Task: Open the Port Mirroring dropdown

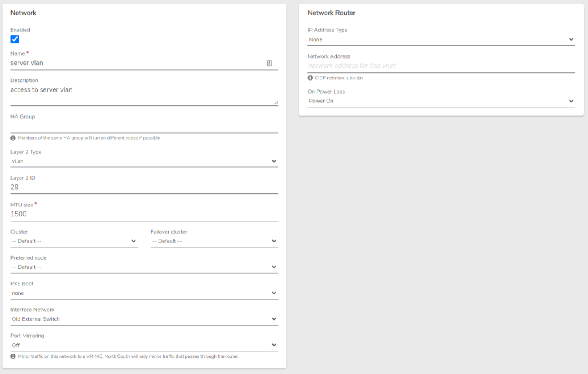Action: click(144, 345)
